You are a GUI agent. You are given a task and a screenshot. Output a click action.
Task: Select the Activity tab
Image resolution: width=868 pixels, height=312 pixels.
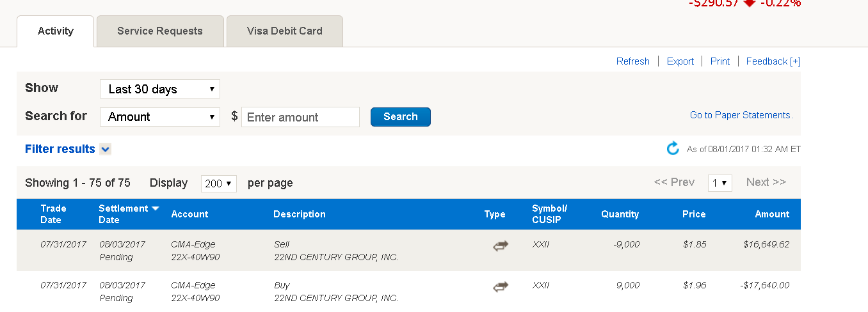coord(56,31)
